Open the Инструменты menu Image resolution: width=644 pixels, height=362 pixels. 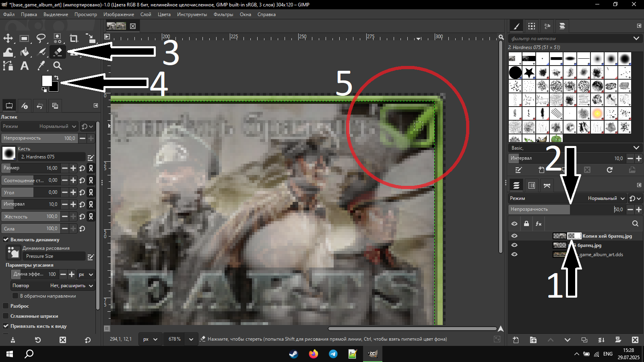pyautogui.click(x=192, y=14)
